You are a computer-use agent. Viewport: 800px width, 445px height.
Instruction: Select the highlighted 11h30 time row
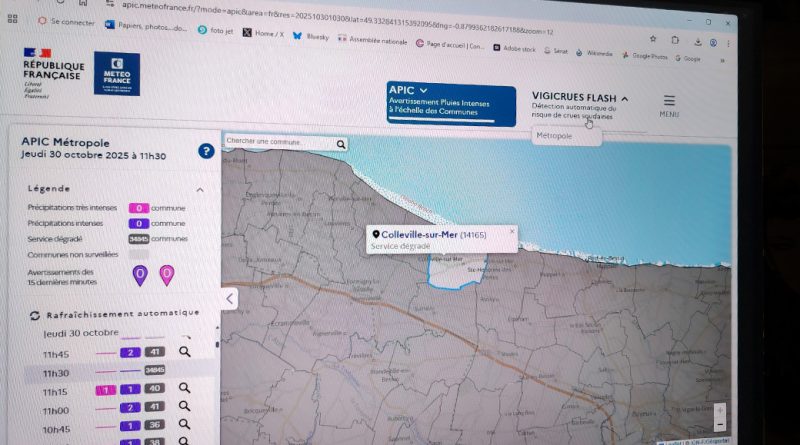(120, 372)
